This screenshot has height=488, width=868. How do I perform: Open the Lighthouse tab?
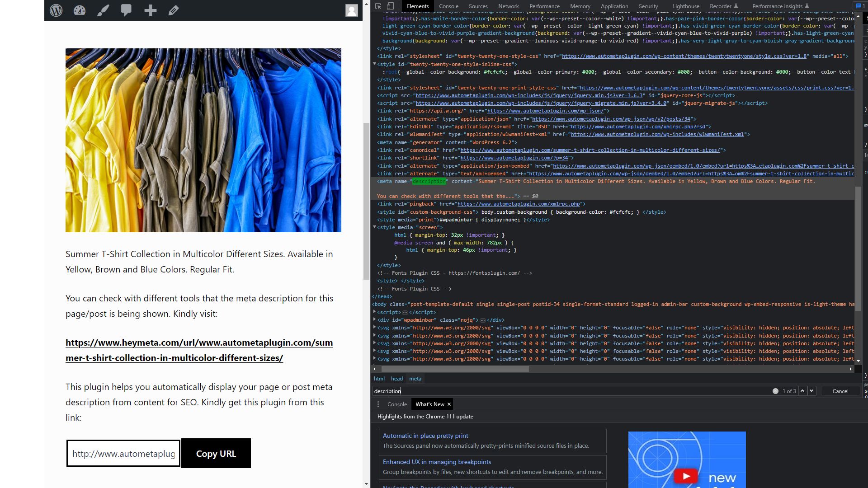pos(685,6)
